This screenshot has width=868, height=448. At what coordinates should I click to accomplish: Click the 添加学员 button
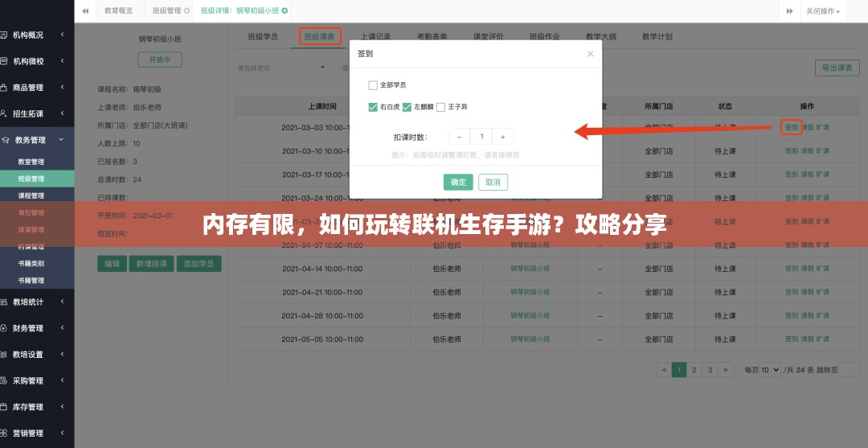click(199, 264)
